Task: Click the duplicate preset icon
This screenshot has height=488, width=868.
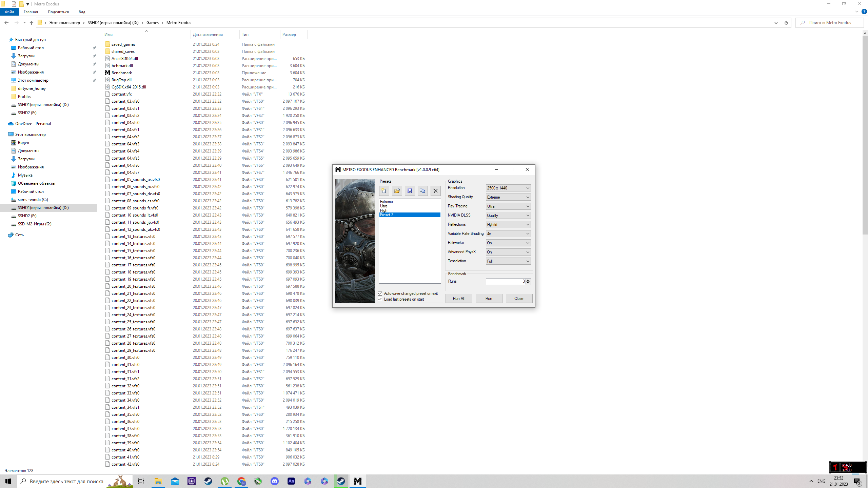Action: pos(422,191)
